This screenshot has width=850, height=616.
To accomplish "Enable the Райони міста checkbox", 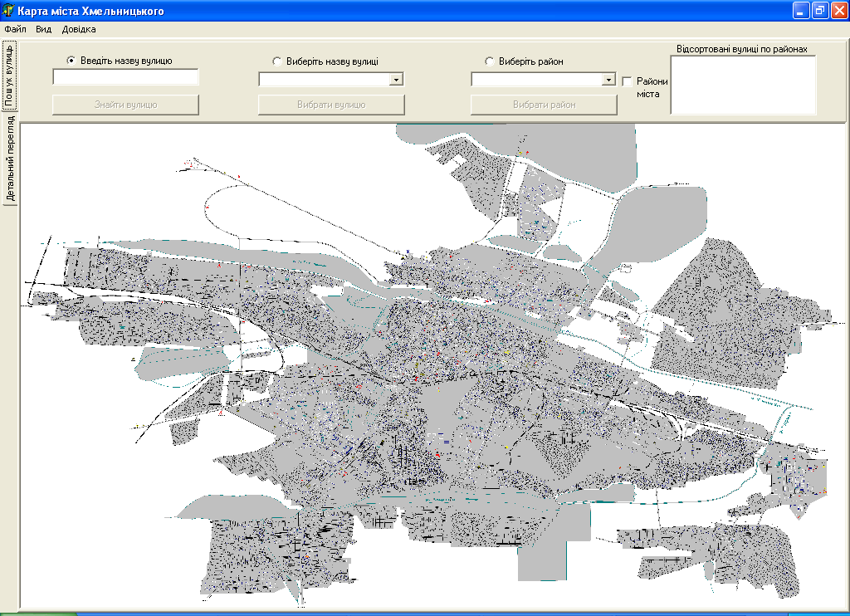I will click(628, 81).
